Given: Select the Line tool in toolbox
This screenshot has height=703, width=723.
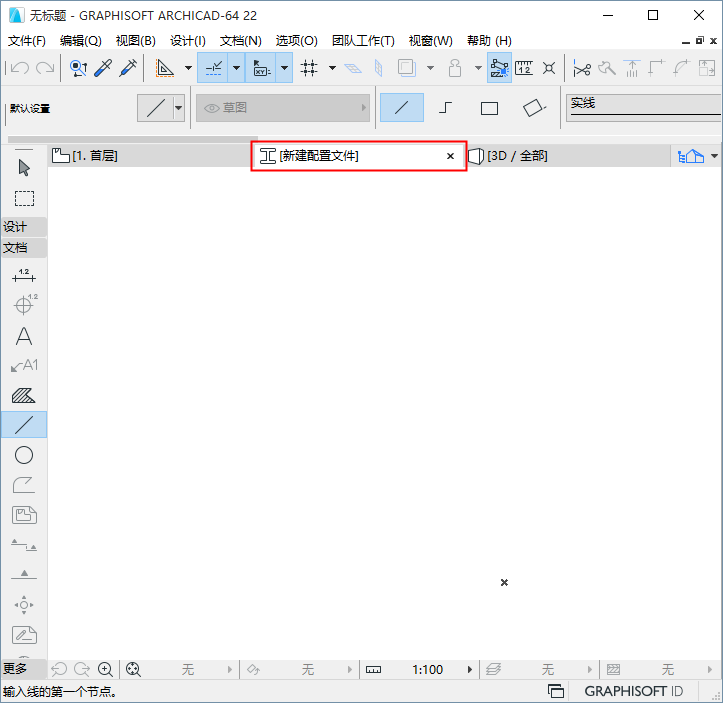Looking at the screenshot, I should coord(24,425).
